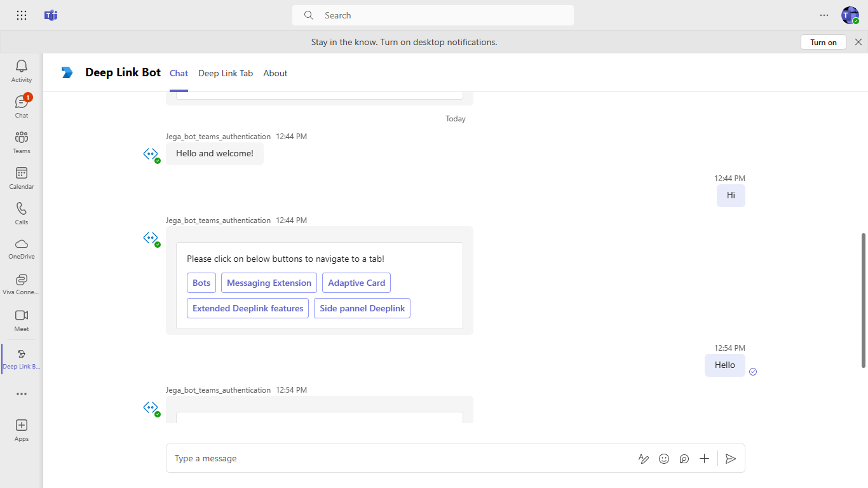Open Settings and more ellipsis menu
Viewport: 868px width, 488px height.
pos(824,15)
